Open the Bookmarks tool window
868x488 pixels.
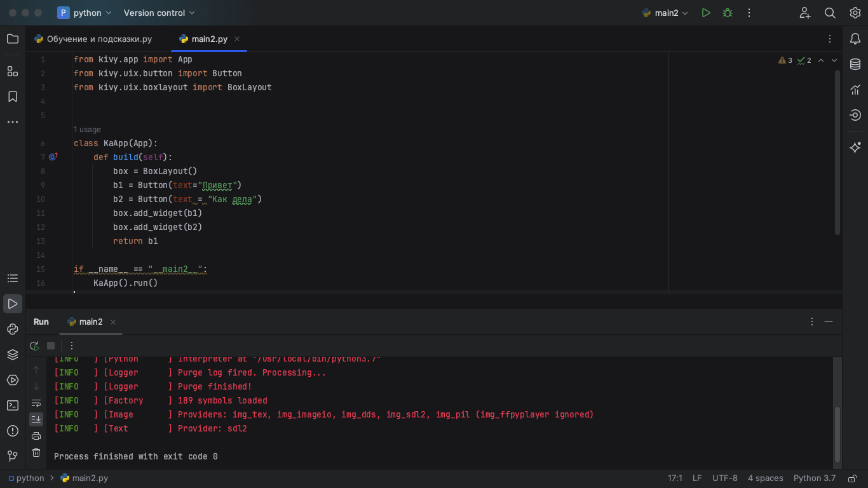[x=13, y=97]
